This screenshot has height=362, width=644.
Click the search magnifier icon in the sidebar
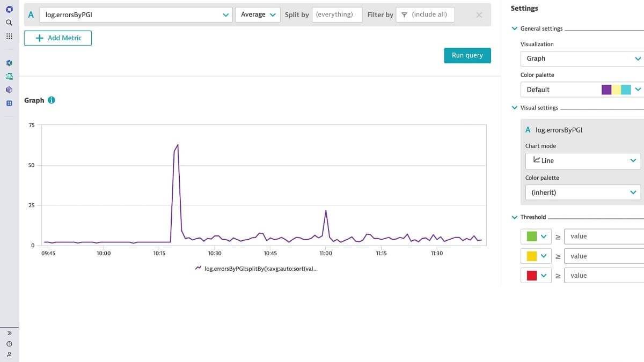click(9, 24)
